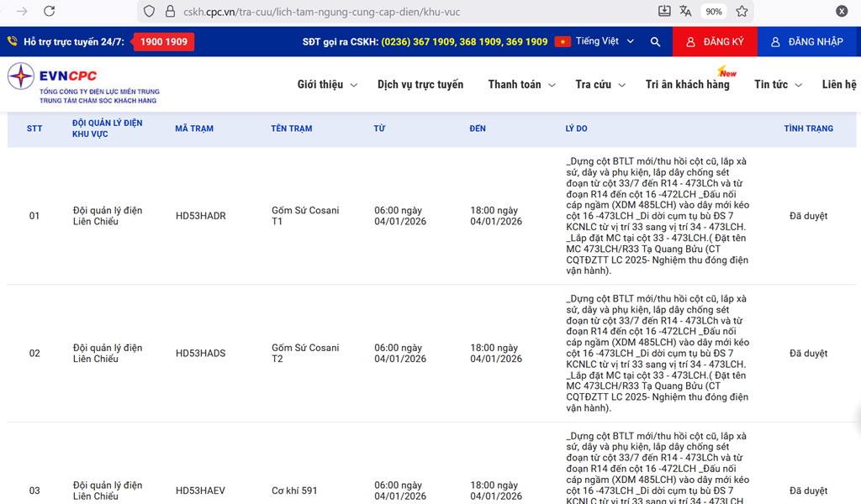
Task: Bookmark this page with the star icon
Action: coord(742,12)
